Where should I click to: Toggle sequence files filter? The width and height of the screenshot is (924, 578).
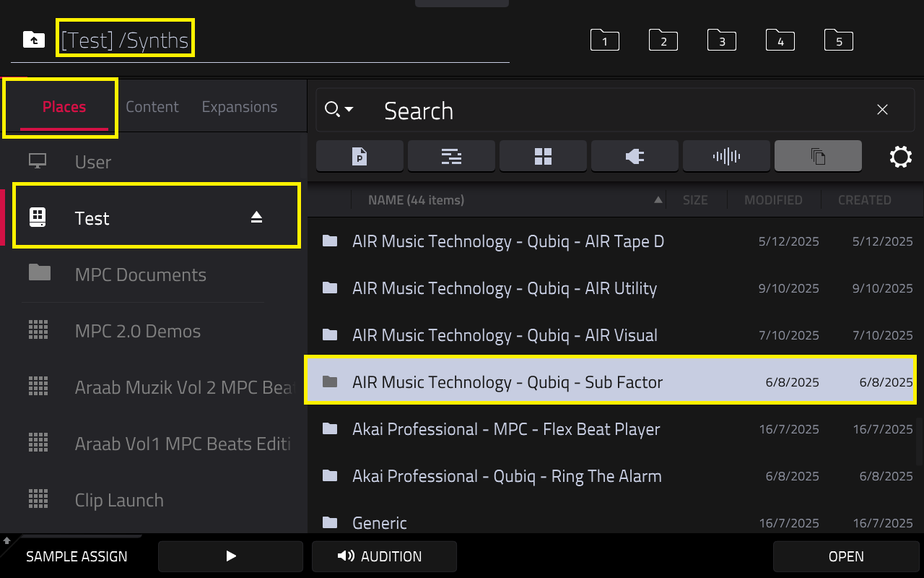(x=451, y=156)
